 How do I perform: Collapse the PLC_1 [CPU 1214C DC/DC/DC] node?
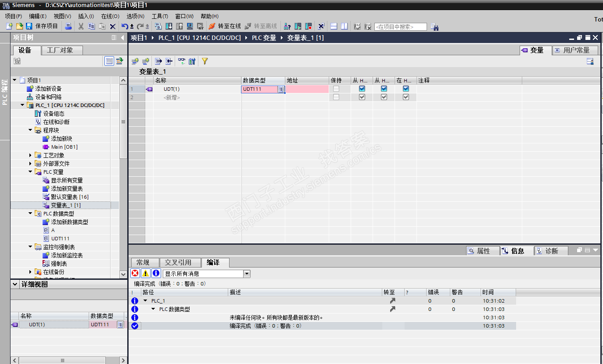tap(22, 105)
